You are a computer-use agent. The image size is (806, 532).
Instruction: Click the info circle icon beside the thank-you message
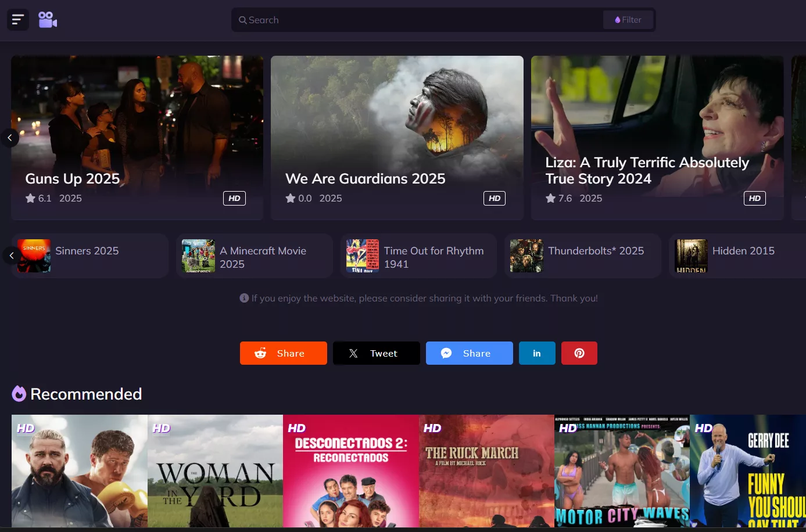click(x=244, y=298)
